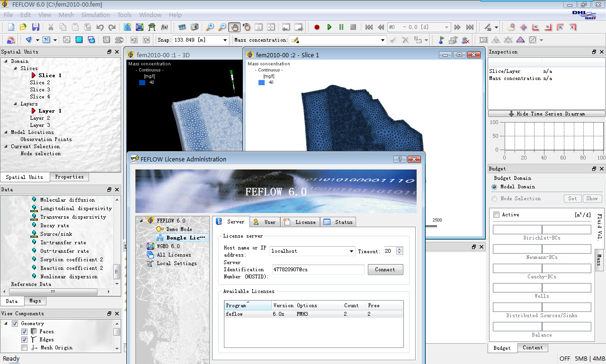Switch to the User tab
This screenshot has height=364, width=606.
click(265, 222)
